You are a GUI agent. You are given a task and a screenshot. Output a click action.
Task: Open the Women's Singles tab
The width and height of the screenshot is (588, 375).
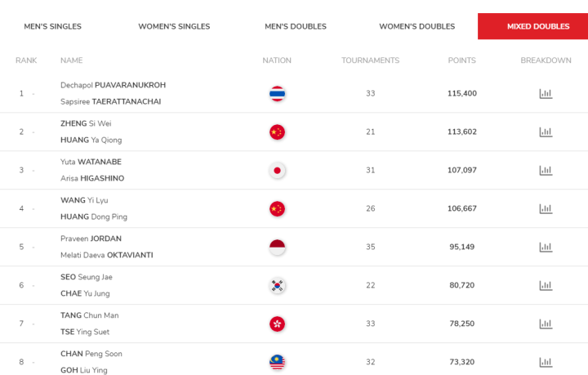[174, 26]
